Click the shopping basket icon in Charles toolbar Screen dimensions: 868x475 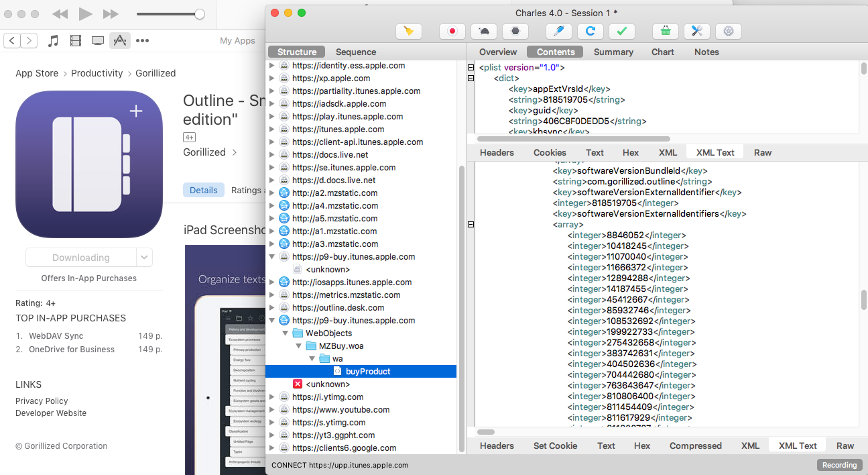pos(665,31)
